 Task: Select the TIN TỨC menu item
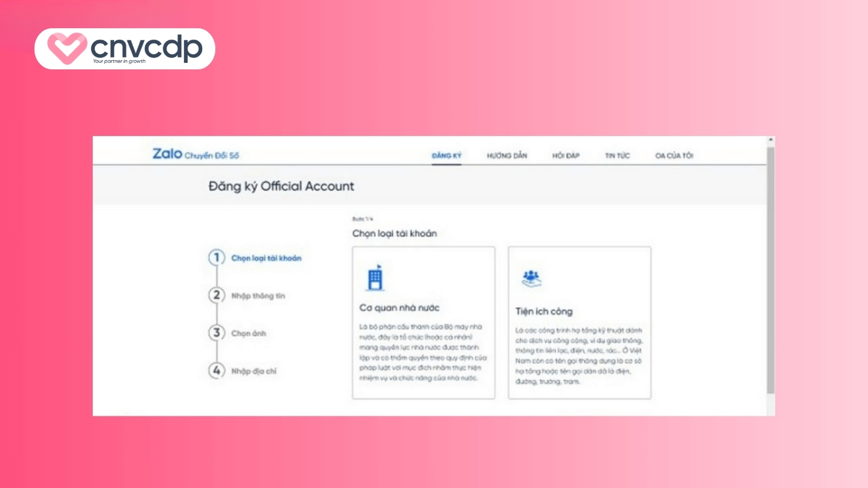click(x=617, y=156)
